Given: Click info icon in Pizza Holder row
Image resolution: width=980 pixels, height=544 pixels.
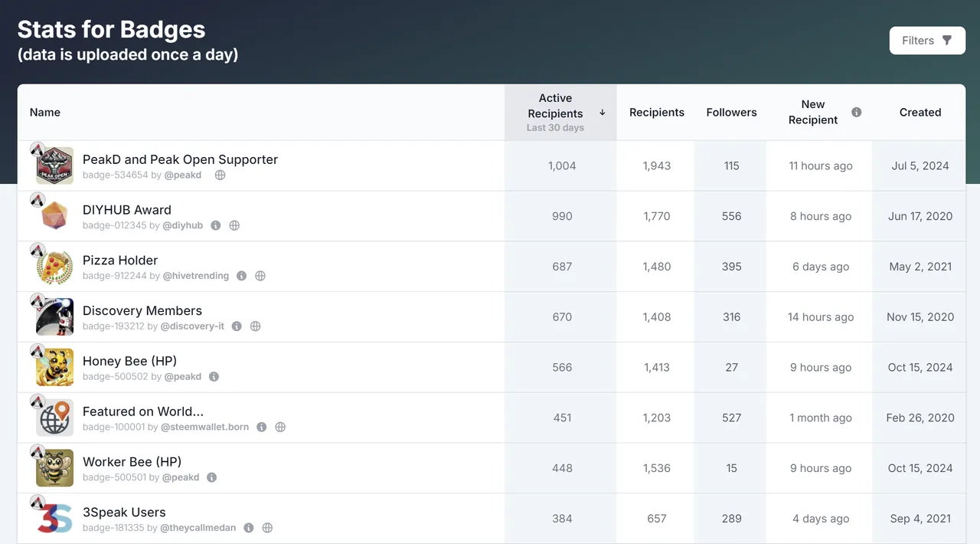Looking at the screenshot, I should (242, 276).
